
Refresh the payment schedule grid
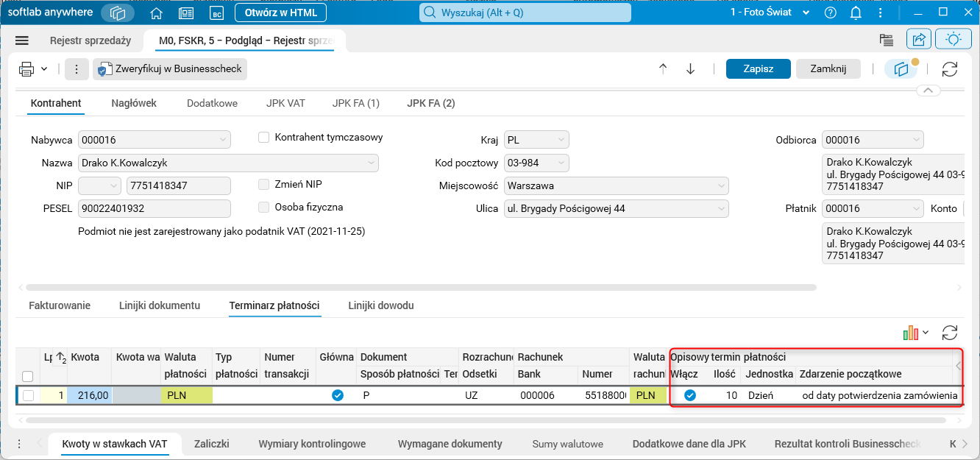tap(950, 333)
